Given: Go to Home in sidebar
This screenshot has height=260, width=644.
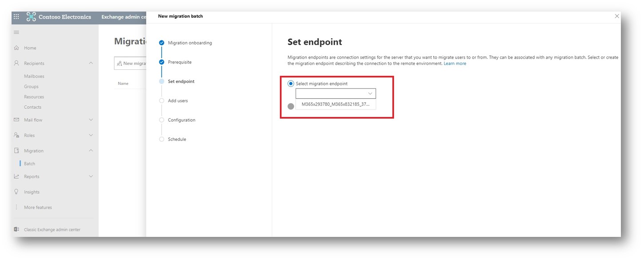Looking at the screenshot, I should 30,48.
